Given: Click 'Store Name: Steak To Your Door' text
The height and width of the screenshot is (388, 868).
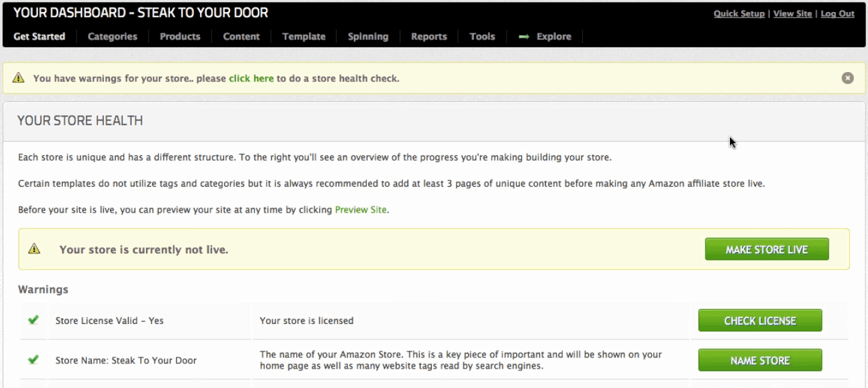Looking at the screenshot, I should pos(126,361).
